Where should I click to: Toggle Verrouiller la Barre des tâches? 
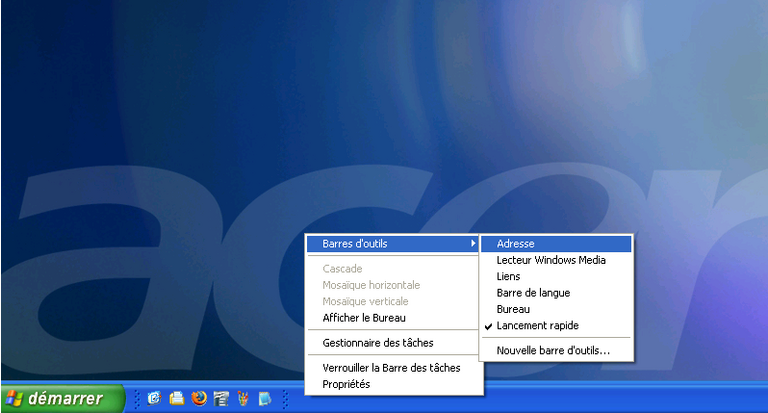pyautogui.click(x=392, y=368)
